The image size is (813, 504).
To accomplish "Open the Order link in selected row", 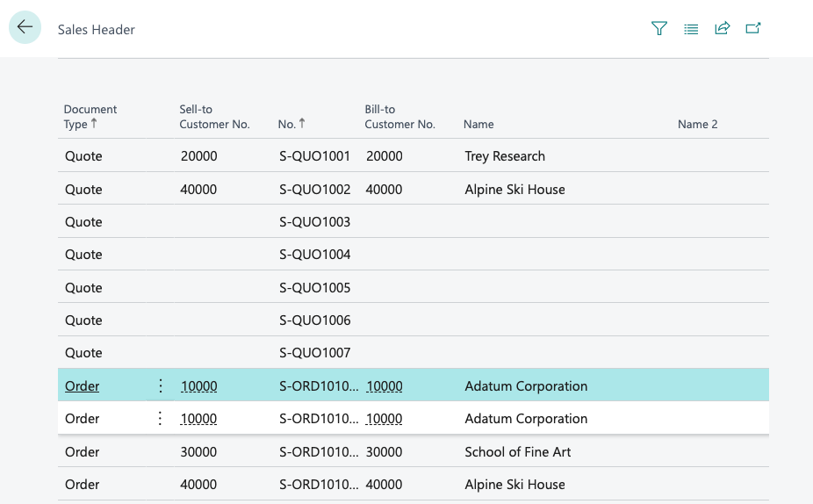I will 82,386.
